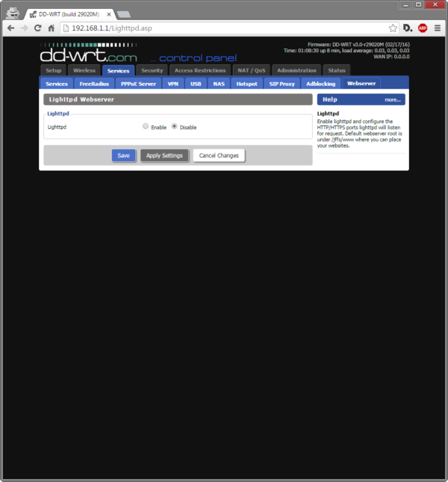Go to the browser home page icon

pyautogui.click(x=52, y=28)
